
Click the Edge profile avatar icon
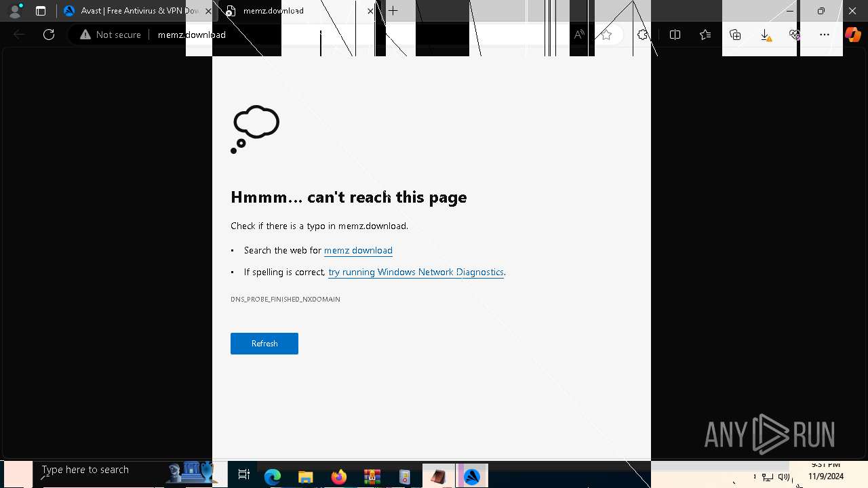point(15,11)
